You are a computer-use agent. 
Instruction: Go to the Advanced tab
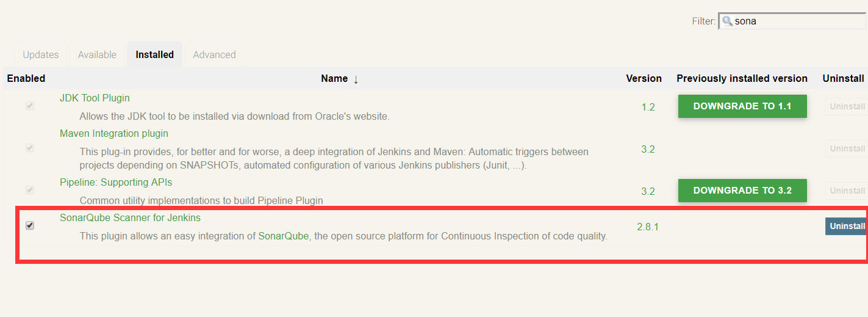[x=214, y=55]
